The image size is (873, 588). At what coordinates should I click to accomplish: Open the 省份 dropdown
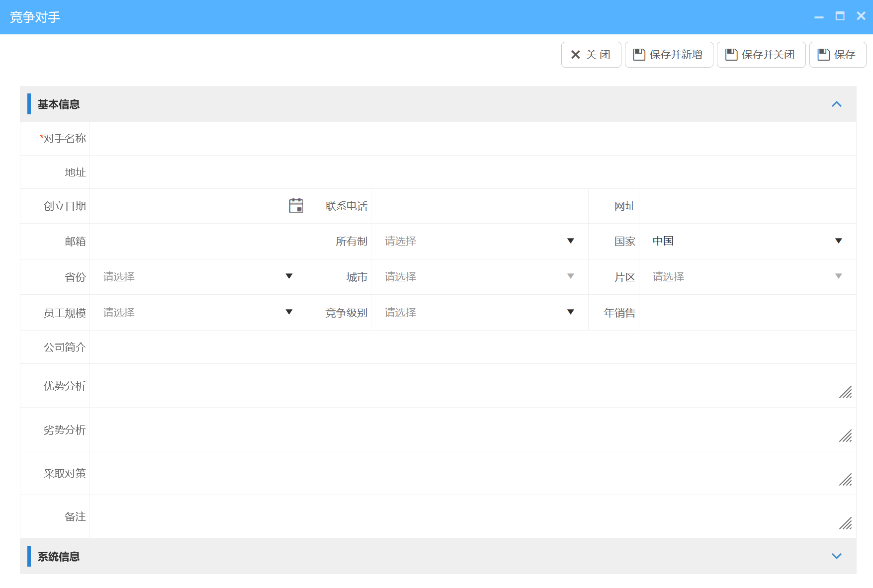coord(289,277)
